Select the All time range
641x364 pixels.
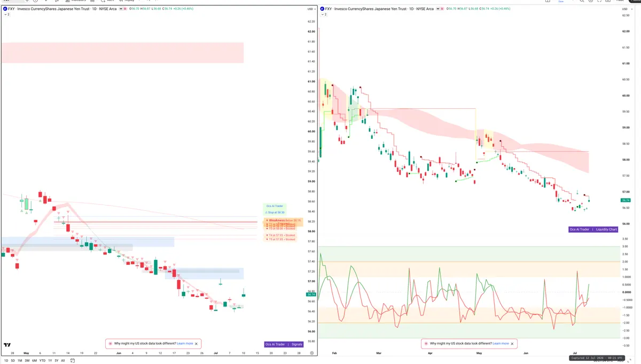coord(62,360)
